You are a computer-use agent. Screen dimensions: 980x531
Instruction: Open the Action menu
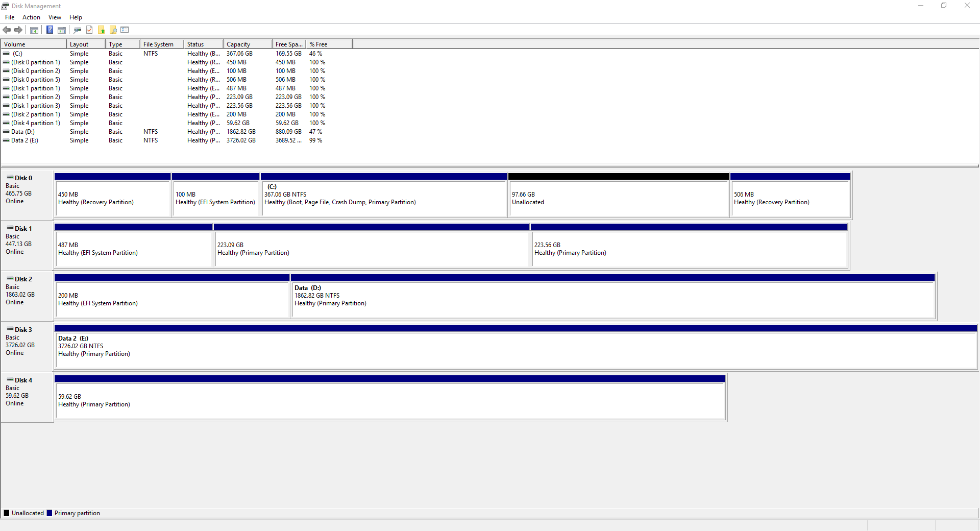pyautogui.click(x=31, y=17)
